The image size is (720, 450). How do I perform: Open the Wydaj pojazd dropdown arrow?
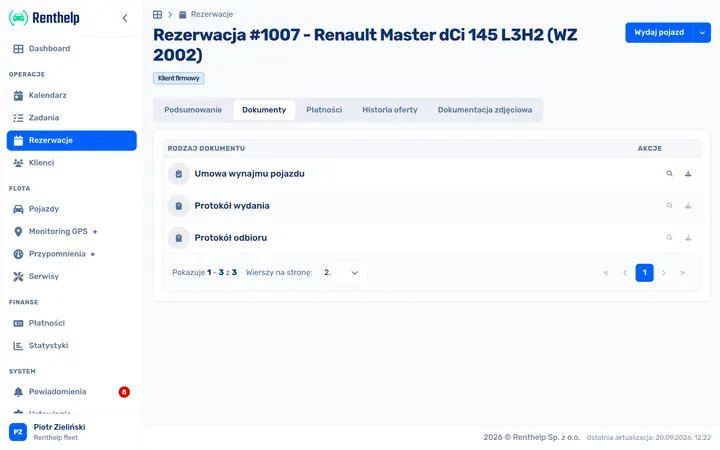point(702,33)
